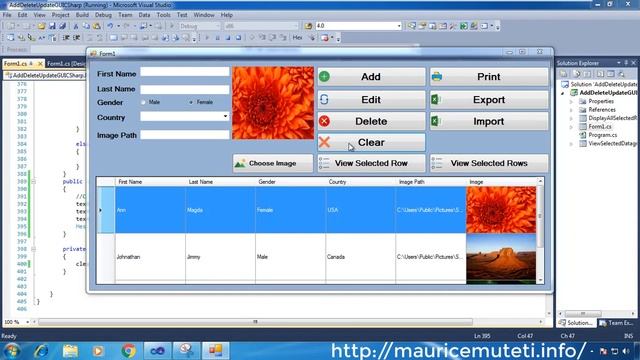
Task: Switch to Form1.cs [Design] tab
Action: pos(66,64)
